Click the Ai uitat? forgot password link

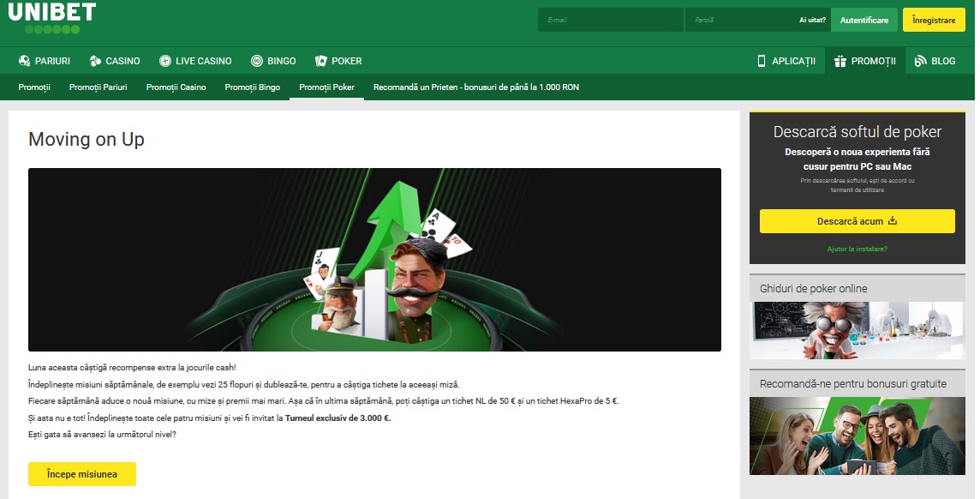[x=812, y=20]
